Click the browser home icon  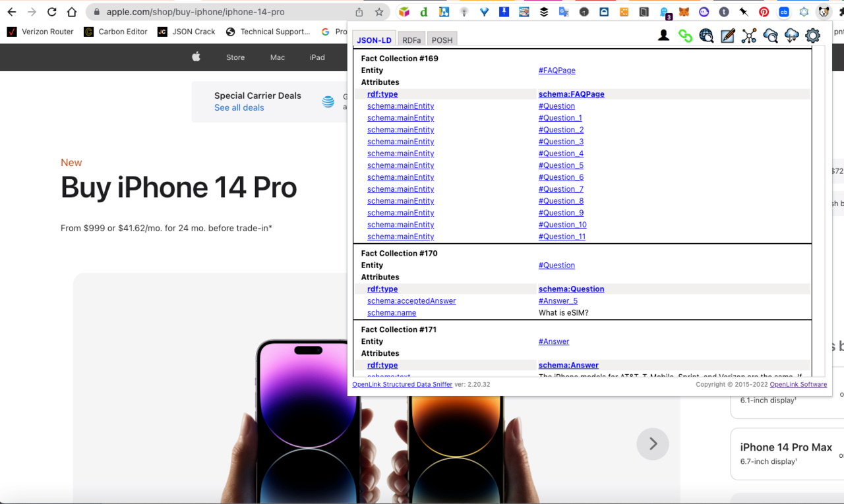click(73, 12)
